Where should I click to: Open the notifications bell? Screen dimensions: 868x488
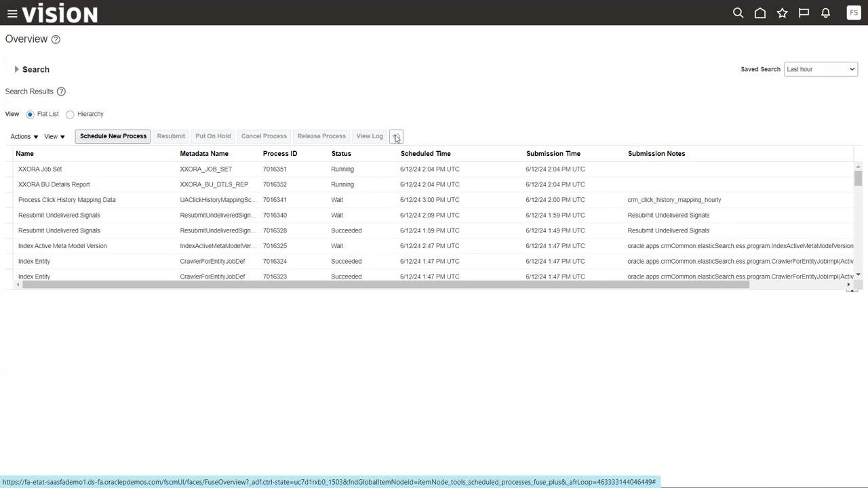click(826, 13)
